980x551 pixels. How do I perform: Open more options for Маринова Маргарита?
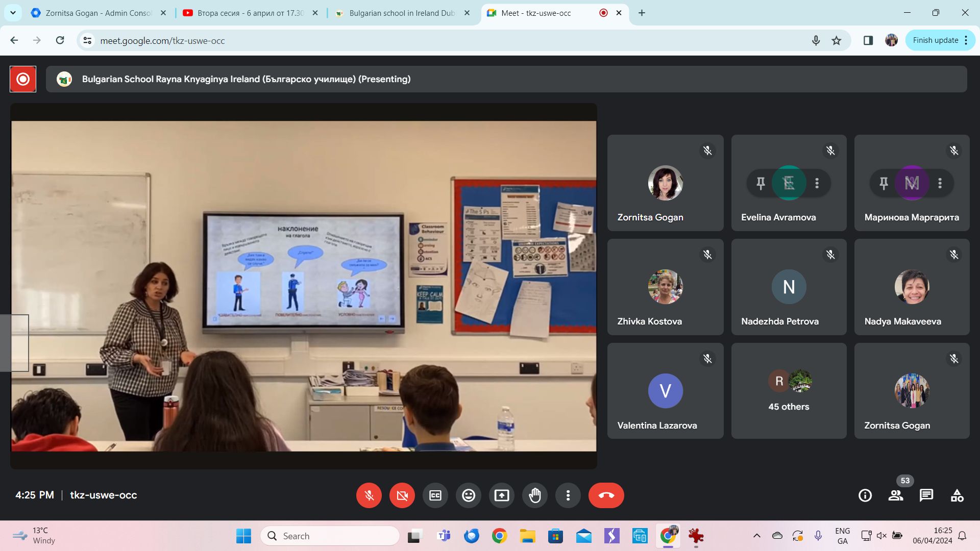pyautogui.click(x=940, y=183)
